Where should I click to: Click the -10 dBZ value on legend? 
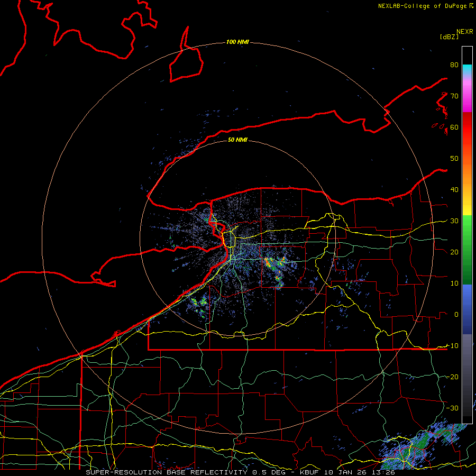tap(452, 346)
